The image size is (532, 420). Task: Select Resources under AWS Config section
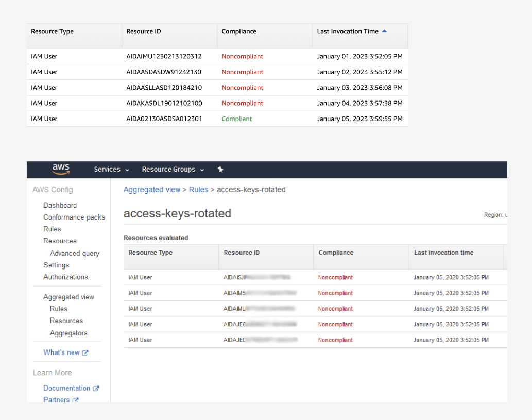point(60,241)
